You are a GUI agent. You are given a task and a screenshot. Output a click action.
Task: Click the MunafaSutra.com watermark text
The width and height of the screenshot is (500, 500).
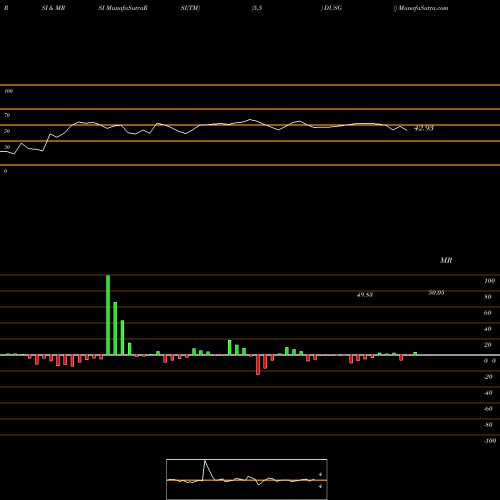pyautogui.click(x=423, y=8)
